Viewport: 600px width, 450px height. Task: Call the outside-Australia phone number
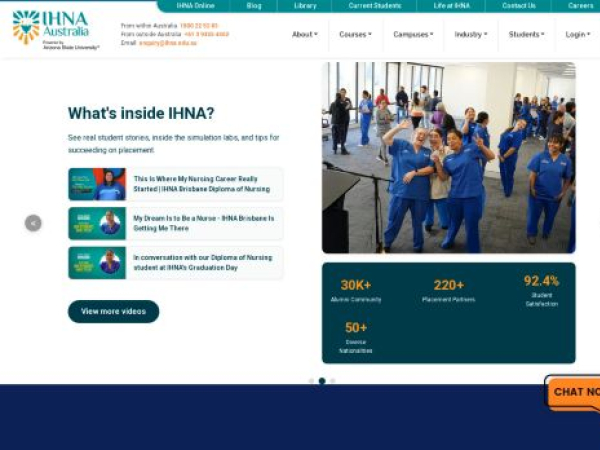click(207, 34)
